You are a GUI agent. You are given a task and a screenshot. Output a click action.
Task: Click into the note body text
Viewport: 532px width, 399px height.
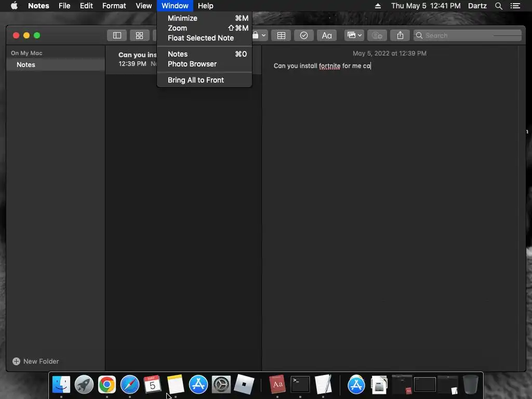322,66
